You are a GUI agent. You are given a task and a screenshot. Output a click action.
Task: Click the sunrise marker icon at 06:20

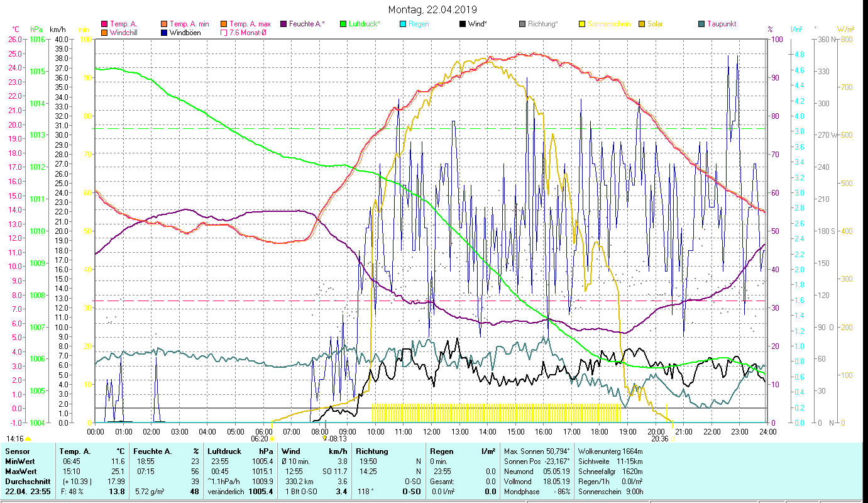[x=272, y=439]
